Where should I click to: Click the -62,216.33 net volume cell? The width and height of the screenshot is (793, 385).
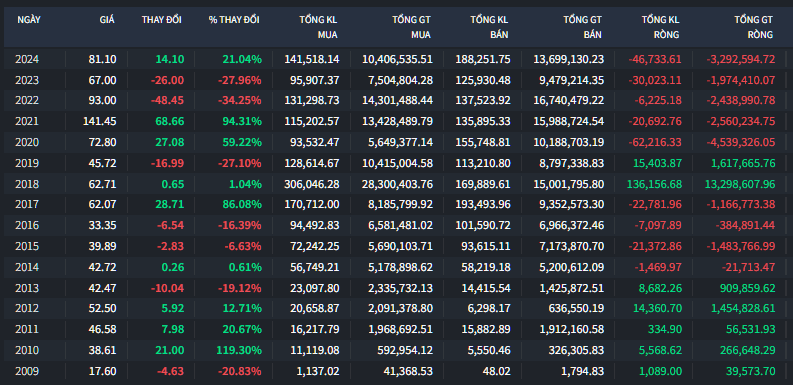(x=655, y=142)
